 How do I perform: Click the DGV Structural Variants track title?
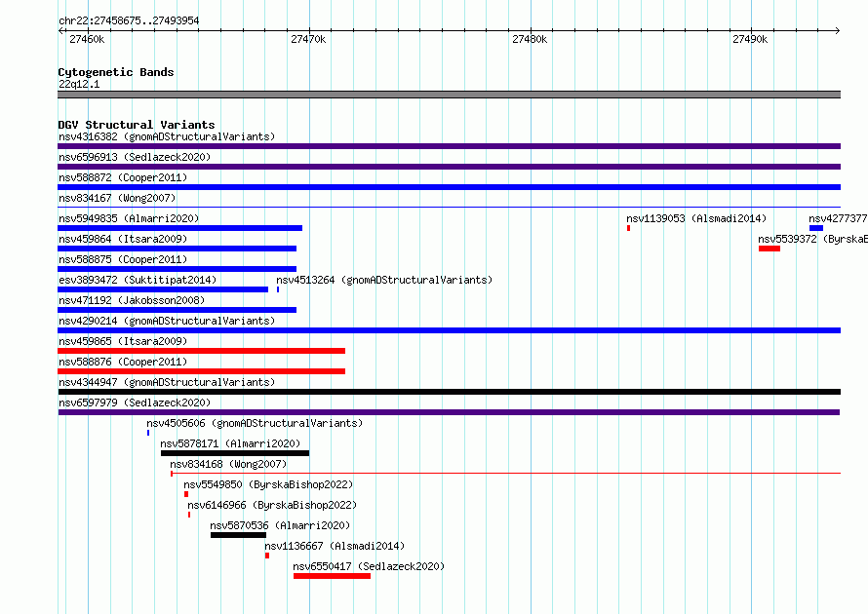(x=137, y=125)
